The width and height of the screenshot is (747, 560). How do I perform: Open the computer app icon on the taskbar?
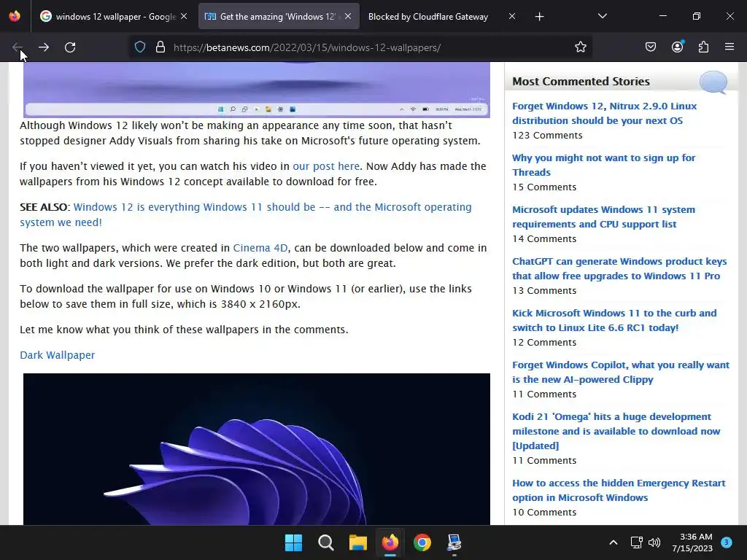click(454, 542)
